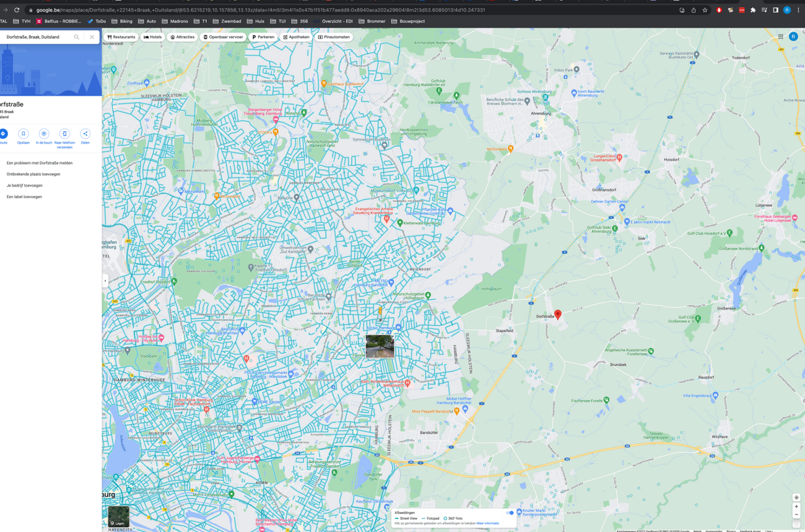Reload the page in Chrome
The height and width of the screenshot is (532, 805).
[x=17, y=10]
